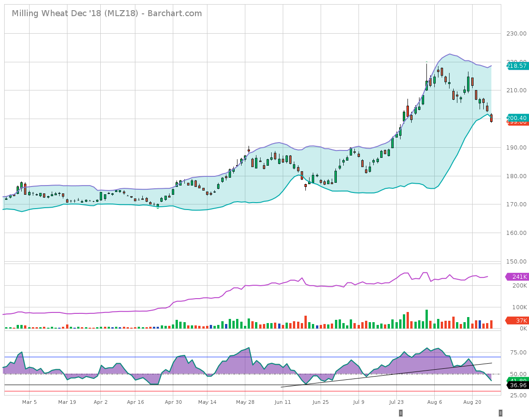This screenshot has width=529, height=420.
Task: Select the teal 200.40 price tag
Action: (x=517, y=118)
